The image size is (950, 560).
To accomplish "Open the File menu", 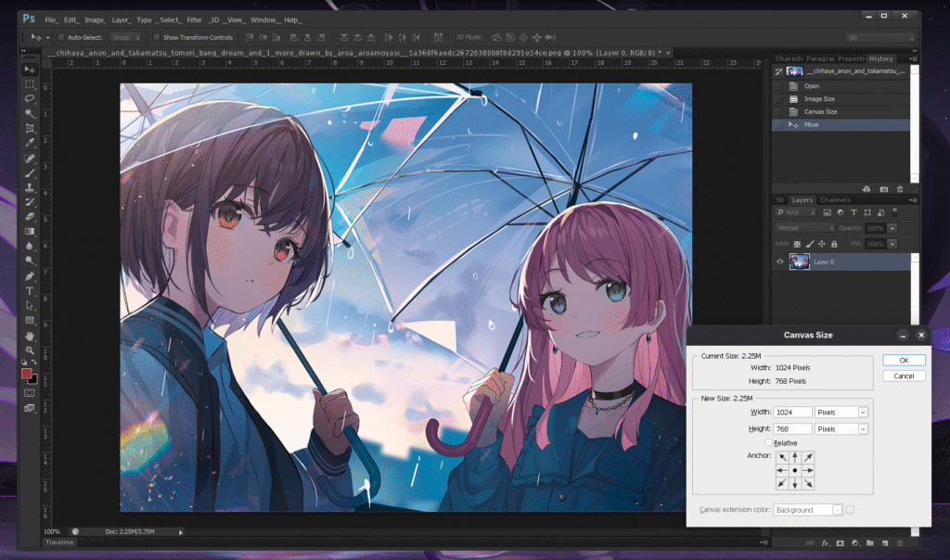I will pyautogui.click(x=51, y=20).
